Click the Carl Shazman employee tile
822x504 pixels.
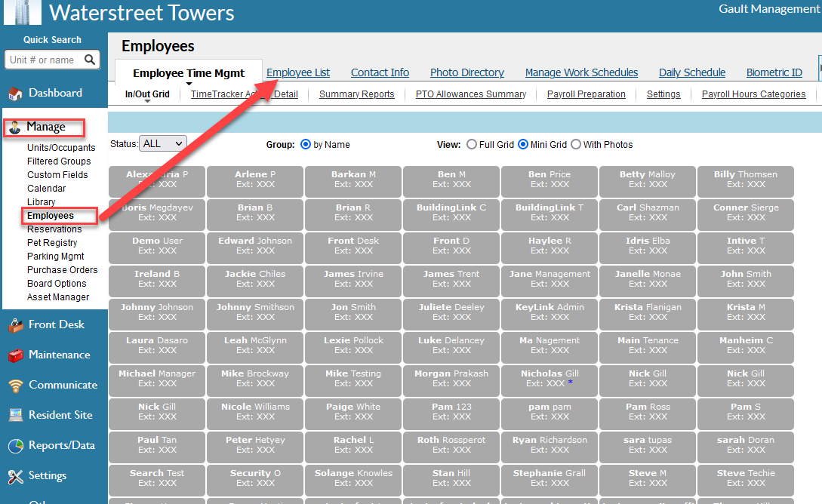pyautogui.click(x=648, y=214)
